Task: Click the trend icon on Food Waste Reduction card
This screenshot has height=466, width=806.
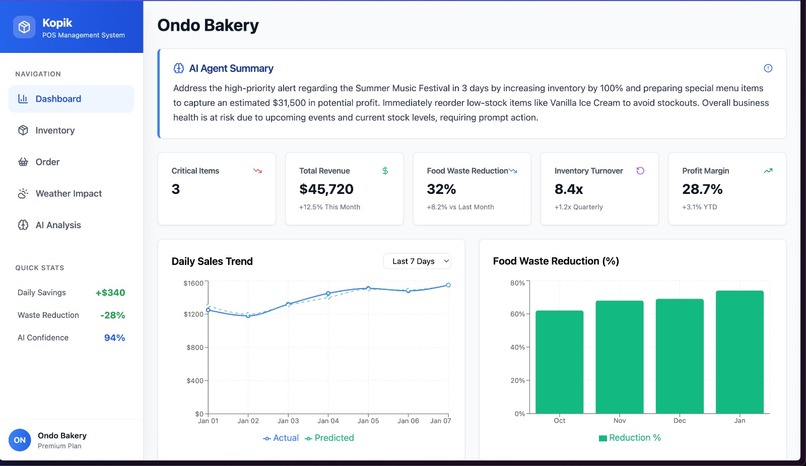Action: 513,171
